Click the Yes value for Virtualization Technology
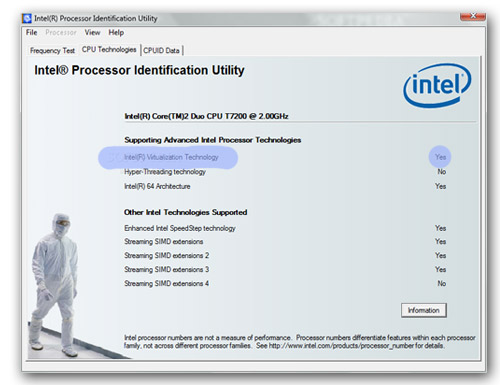Image resolution: width=500 pixels, height=385 pixels. pos(440,157)
